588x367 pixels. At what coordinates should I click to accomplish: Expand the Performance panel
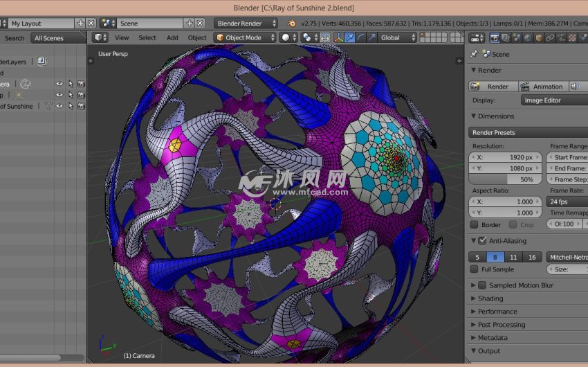tap(497, 312)
